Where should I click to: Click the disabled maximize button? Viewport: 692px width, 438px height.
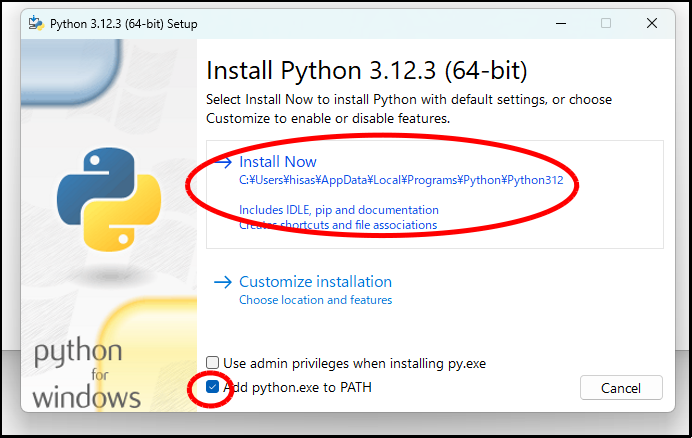pyautogui.click(x=605, y=23)
